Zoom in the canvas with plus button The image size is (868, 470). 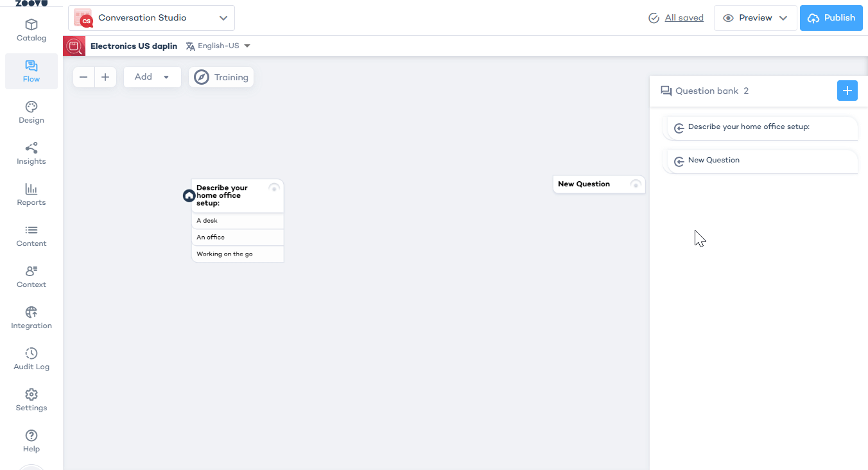point(105,77)
